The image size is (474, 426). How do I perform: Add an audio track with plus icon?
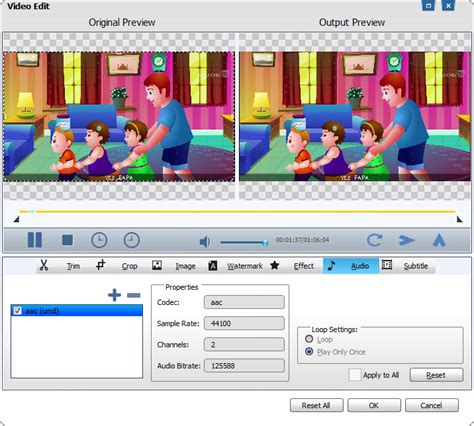click(114, 295)
